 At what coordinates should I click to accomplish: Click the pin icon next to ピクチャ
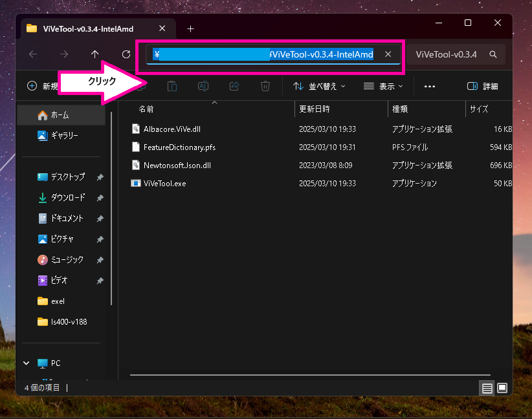(100, 239)
